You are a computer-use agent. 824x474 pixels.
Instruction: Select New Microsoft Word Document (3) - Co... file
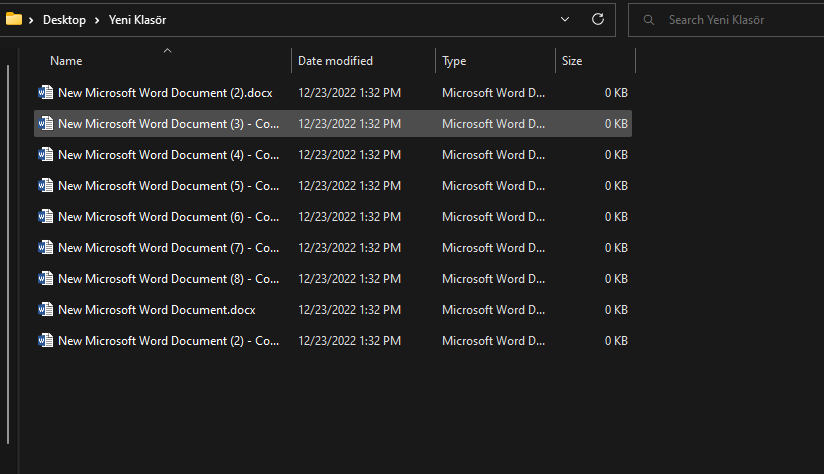[x=169, y=123]
